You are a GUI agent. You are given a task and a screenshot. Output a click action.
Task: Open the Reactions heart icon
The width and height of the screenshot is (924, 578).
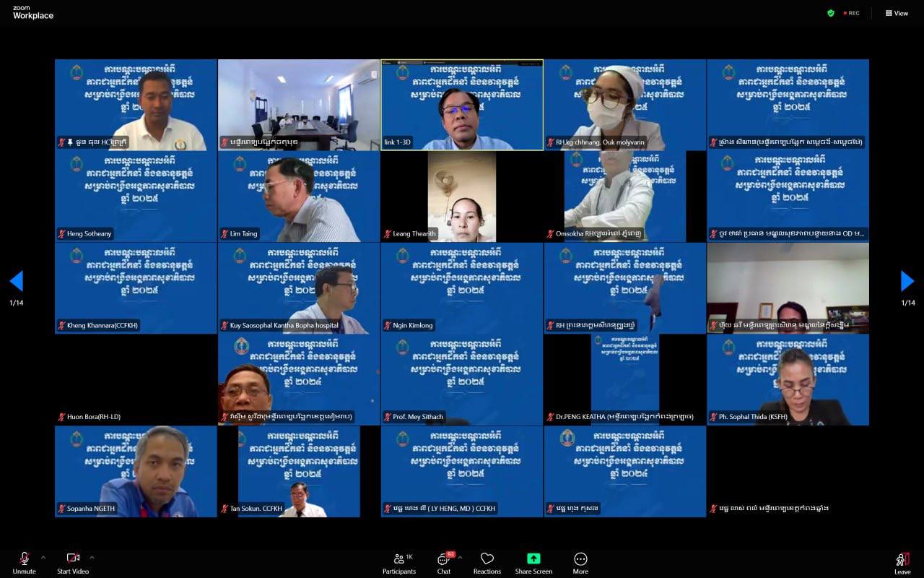click(x=487, y=559)
